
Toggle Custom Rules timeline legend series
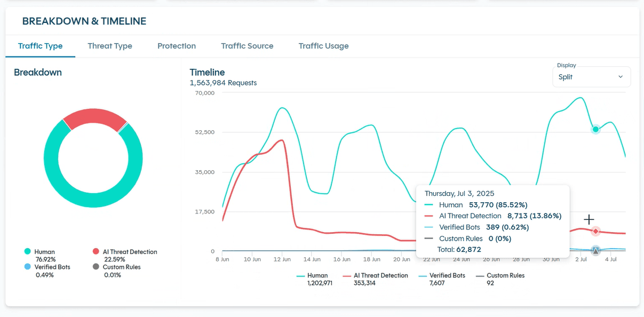coord(499,280)
